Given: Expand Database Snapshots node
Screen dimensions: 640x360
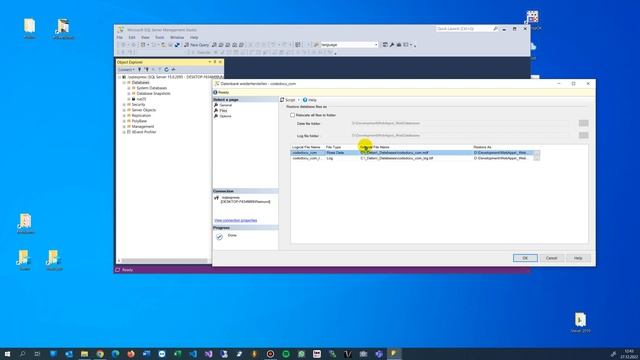Looking at the screenshot, I should [129, 93].
